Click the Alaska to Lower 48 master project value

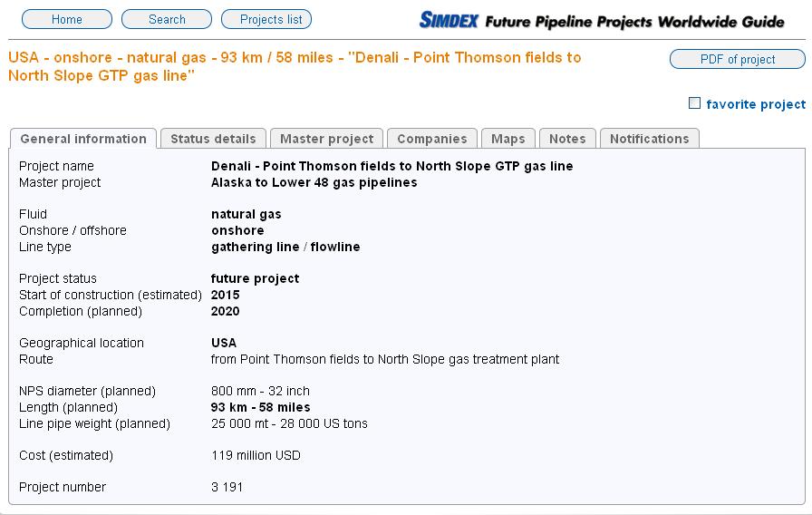(x=314, y=182)
